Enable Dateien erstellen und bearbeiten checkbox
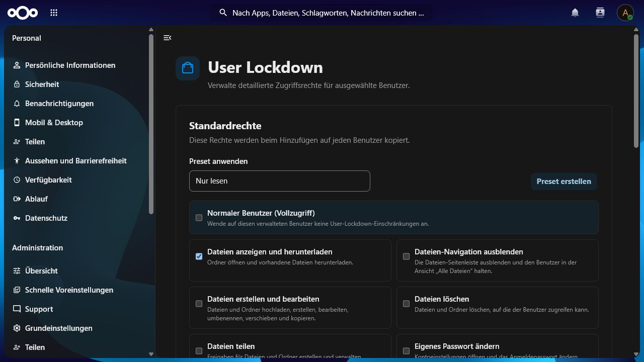This screenshot has height=362, width=644. click(199, 304)
